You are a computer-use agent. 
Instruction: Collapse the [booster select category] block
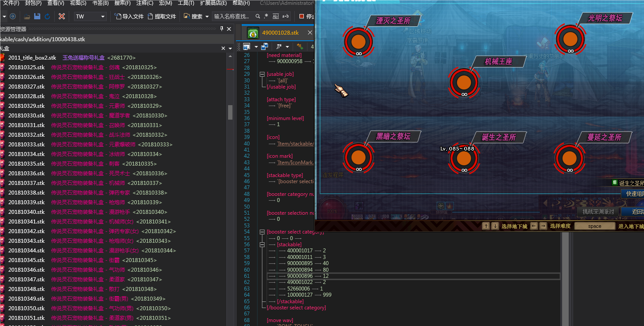(x=262, y=232)
